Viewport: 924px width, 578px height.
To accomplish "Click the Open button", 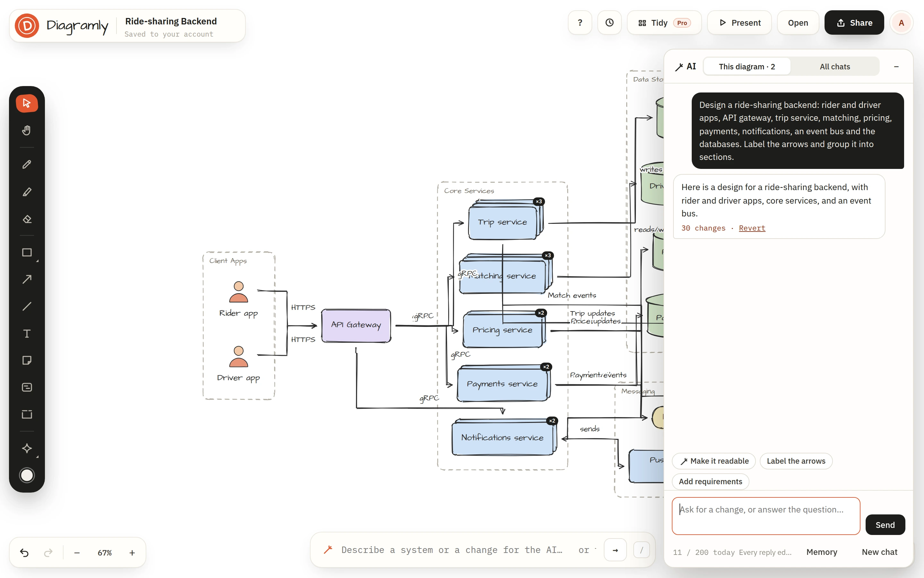I will (798, 22).
